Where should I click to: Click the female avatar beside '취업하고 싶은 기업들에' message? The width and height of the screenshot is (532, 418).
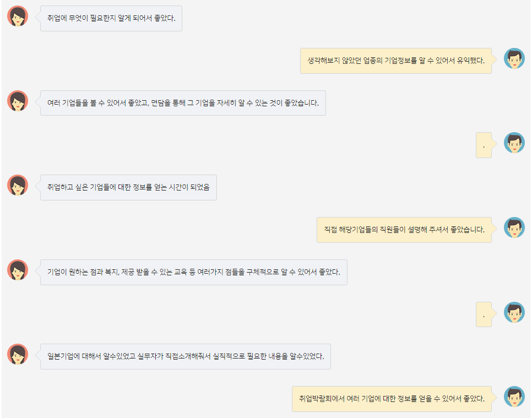coord(18,185)
